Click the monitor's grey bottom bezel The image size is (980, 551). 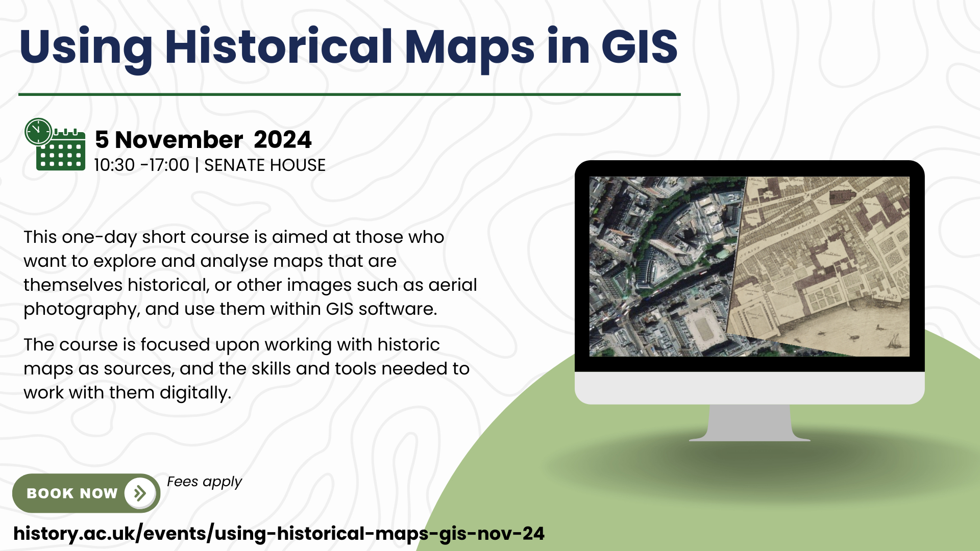point(749,388)
